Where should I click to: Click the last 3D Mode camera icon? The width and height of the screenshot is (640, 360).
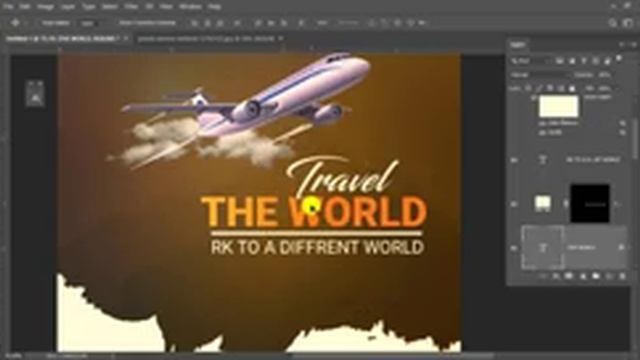click(x=422, y=23)
